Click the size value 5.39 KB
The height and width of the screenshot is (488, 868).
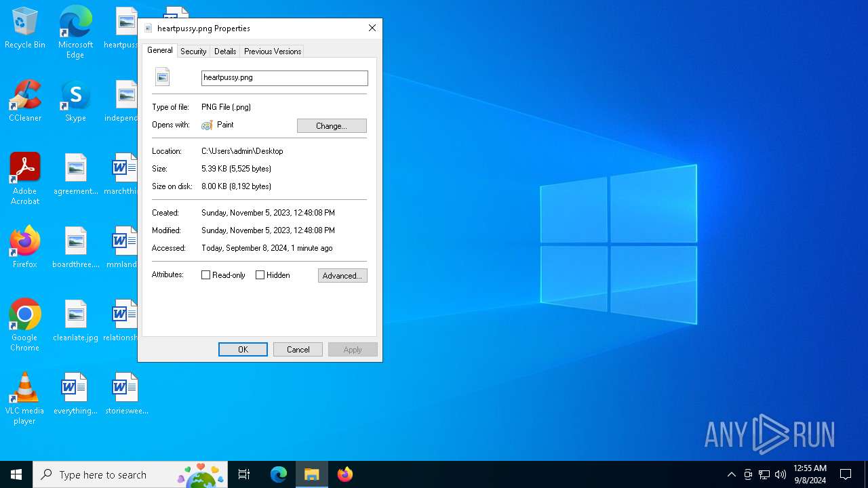coord(236,169)
